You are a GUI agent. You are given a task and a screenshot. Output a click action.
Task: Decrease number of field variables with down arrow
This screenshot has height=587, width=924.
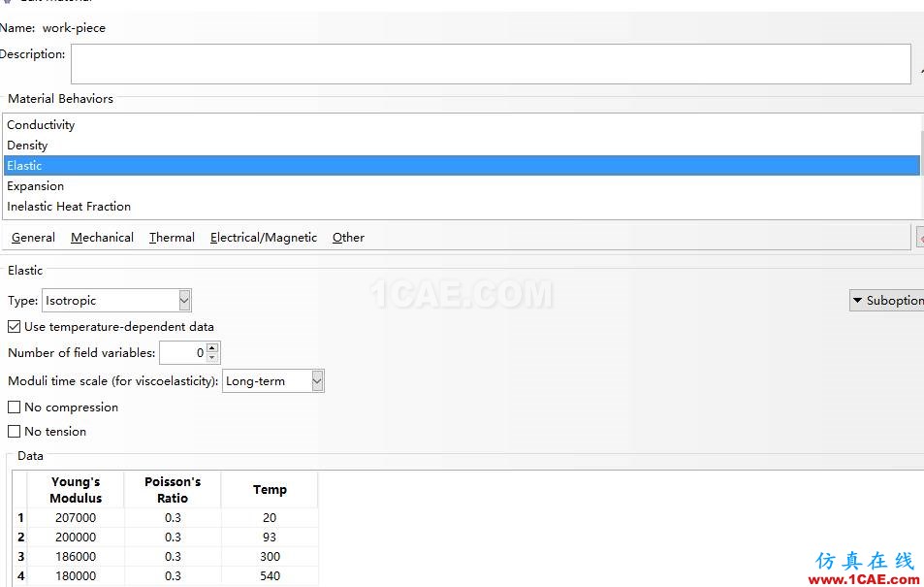click(212, 358)
